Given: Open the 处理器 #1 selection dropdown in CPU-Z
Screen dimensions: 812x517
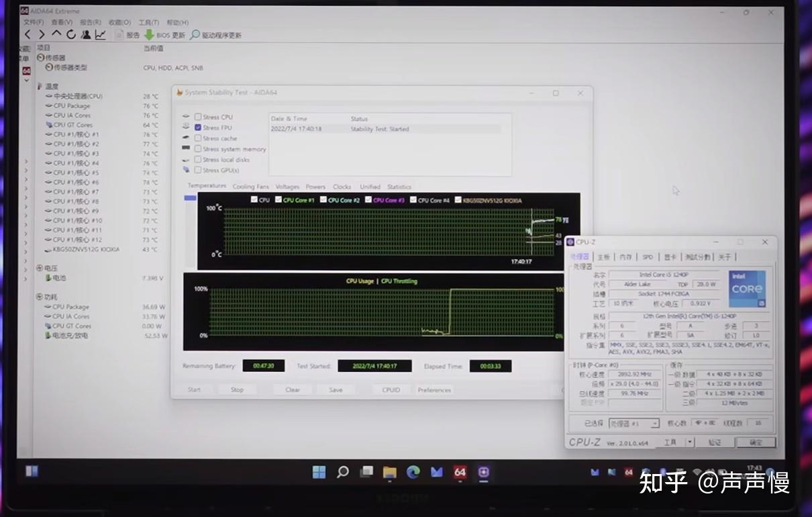Looking at the screenshot, I should click(634, 424).
